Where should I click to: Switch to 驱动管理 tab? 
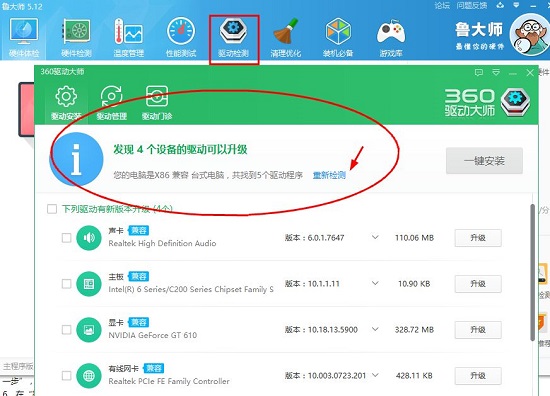(x=112, y=103)
